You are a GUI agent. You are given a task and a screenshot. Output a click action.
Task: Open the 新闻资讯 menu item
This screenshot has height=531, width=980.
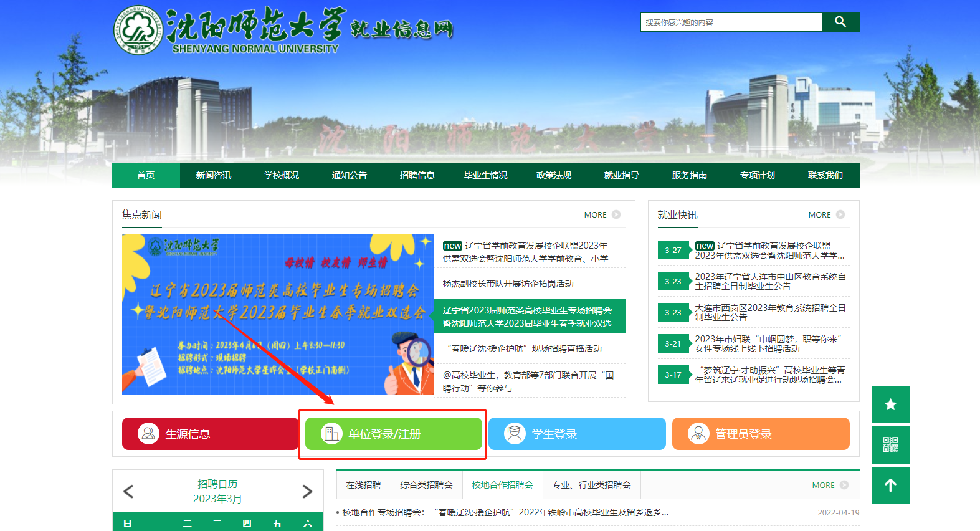(214, 175)
